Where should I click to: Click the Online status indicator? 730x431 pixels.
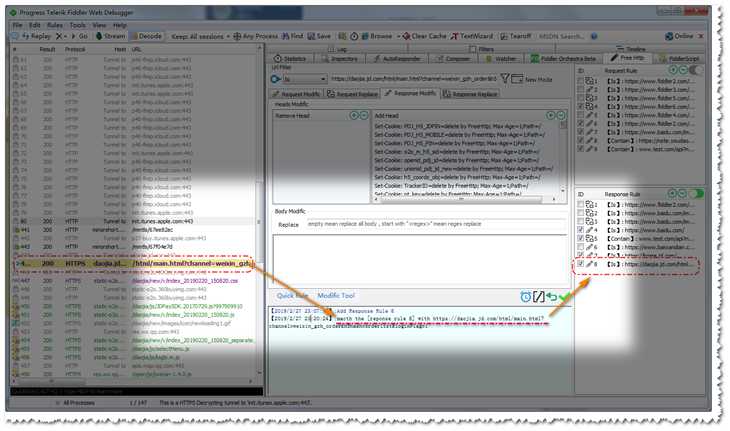coord(679,36)
